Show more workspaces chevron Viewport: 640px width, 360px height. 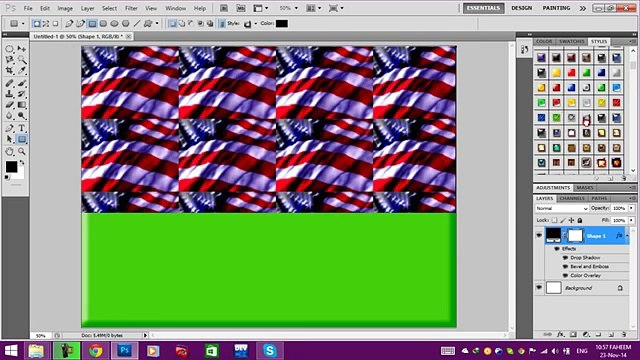(x=582, y=8)
